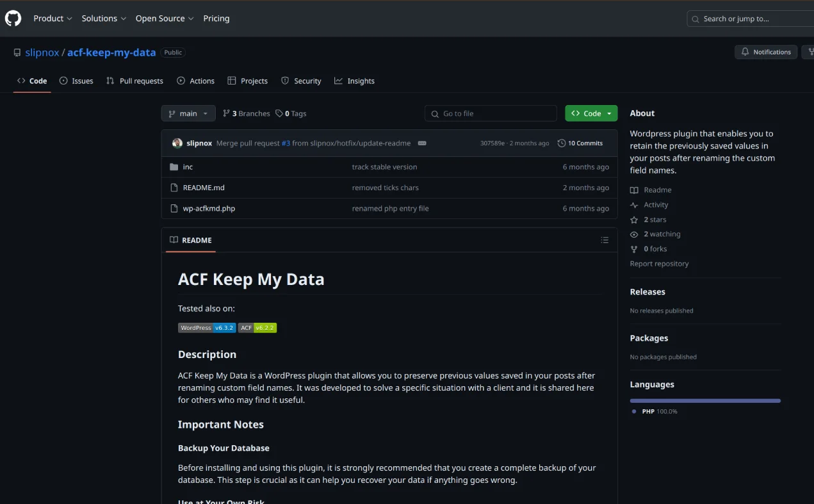Click the Search or jump to field
This screenshot has height=504, width=814.
point(751,19)
